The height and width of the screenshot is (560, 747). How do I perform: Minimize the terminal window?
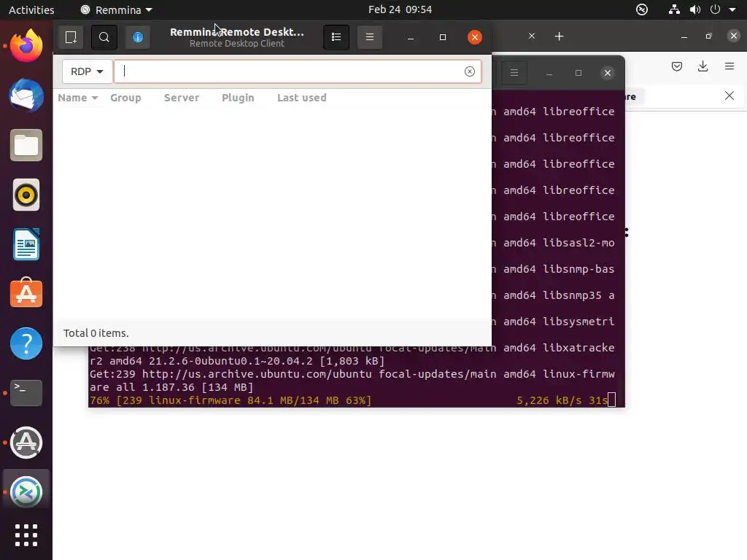point(549,73)
